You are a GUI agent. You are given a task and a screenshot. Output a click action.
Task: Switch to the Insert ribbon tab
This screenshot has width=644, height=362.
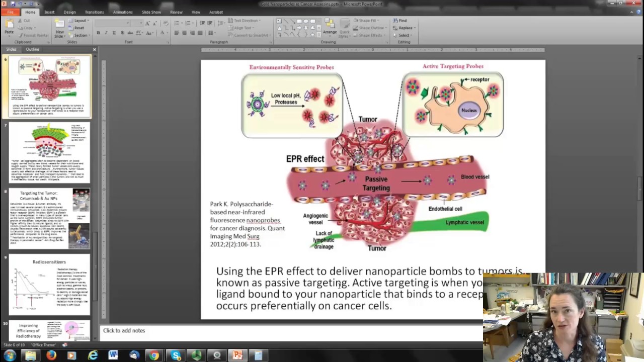49,12
